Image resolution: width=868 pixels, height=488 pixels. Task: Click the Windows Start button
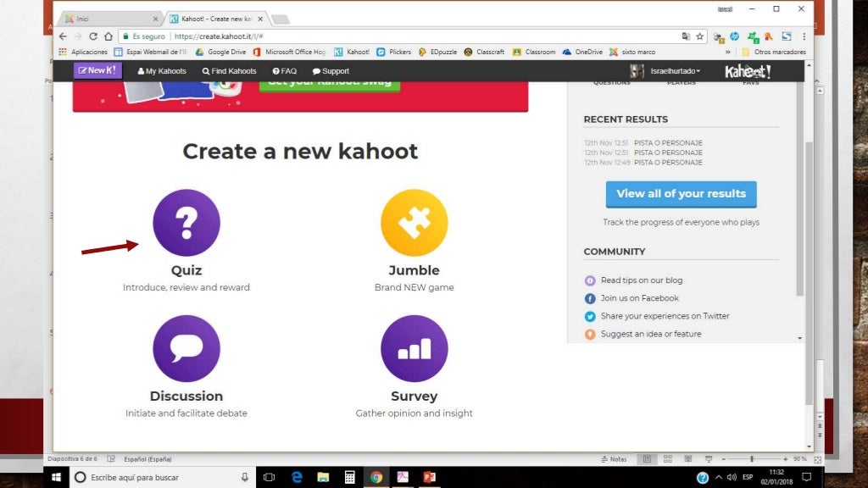(56, 477)
